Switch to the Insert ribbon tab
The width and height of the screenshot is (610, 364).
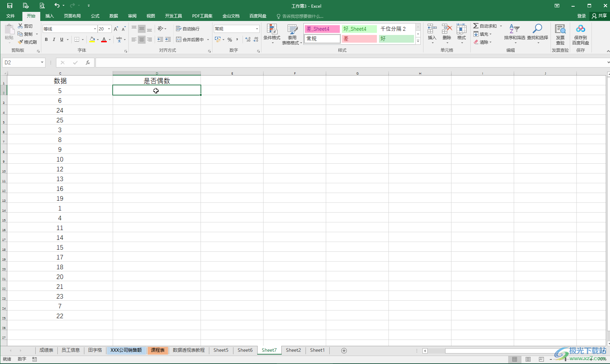pyautogui.click(x=49, y=16)
